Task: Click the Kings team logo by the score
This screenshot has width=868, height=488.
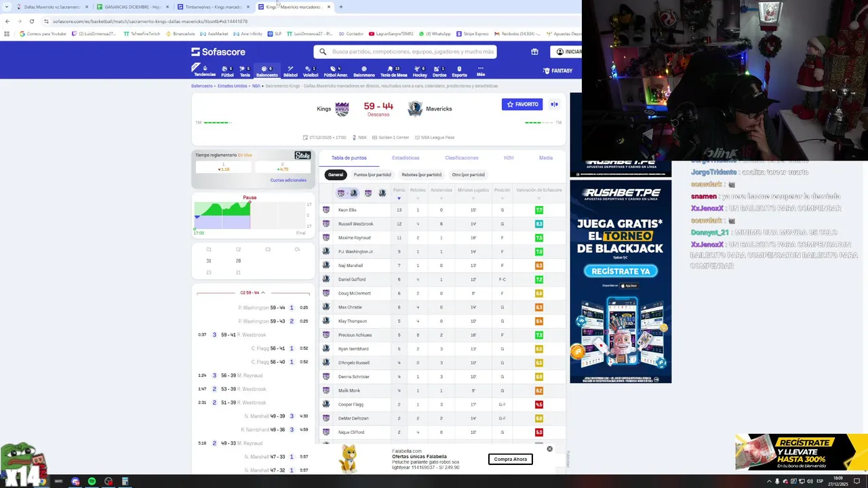Action: coord(342,108)
